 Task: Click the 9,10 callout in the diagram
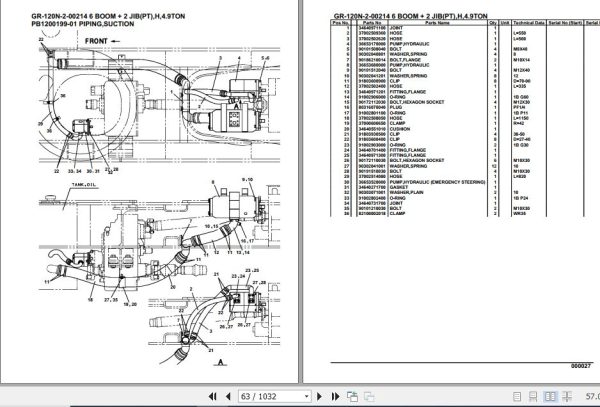[x=248, y=179]
